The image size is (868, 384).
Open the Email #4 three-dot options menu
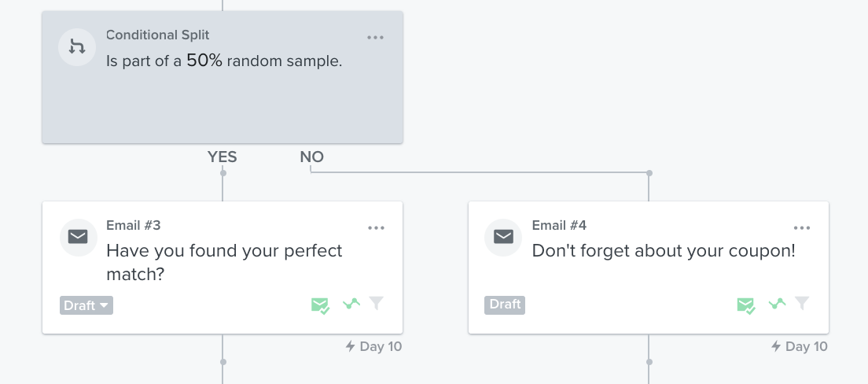pos(802,227)
